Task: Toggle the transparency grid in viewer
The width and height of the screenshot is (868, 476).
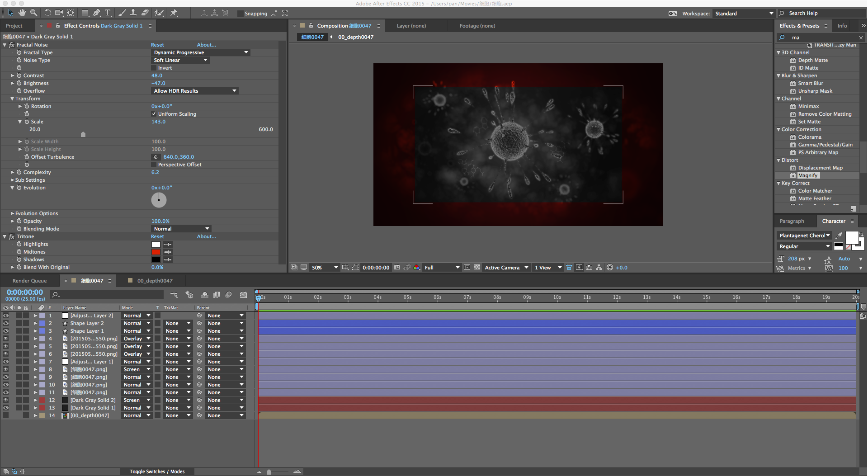Action: [x=477, y=268]
